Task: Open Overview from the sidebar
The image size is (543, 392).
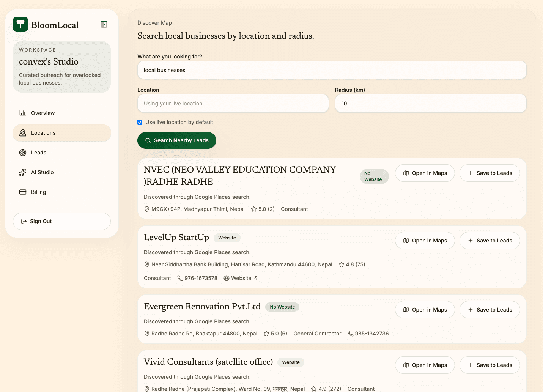Action: pos(43,113)
